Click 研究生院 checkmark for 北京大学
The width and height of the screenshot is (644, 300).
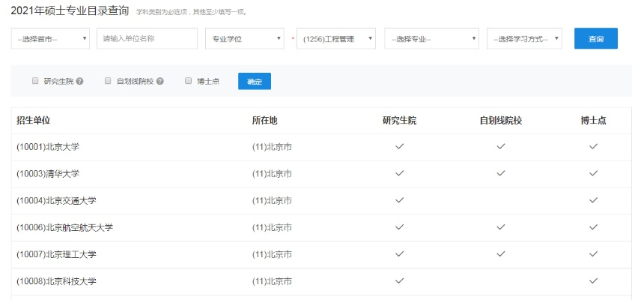[x=399, y=146]
